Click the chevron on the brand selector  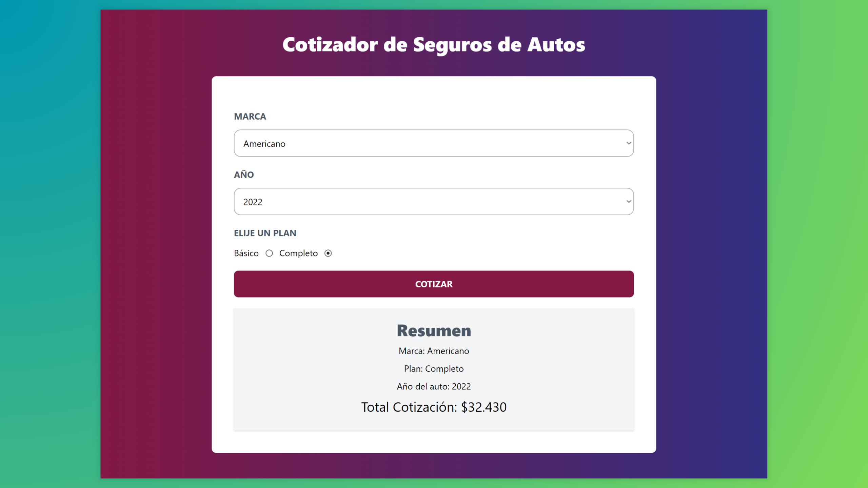coord(628,143)
